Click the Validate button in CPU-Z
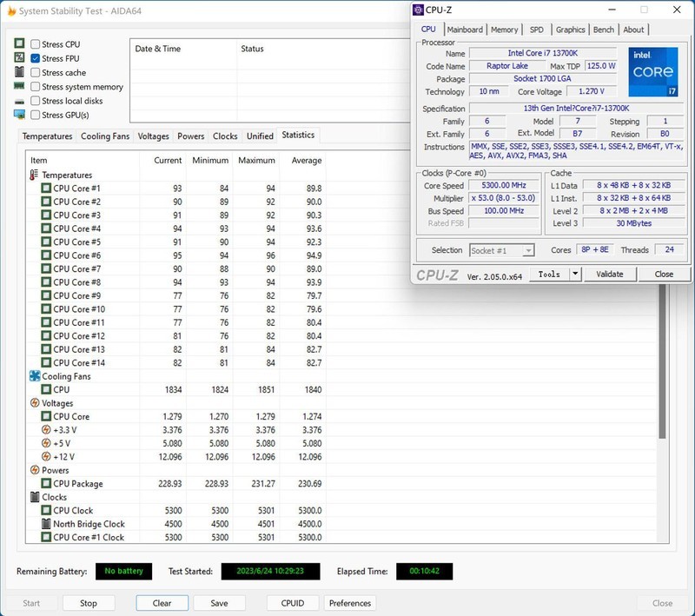 click(x=610, y=274)
